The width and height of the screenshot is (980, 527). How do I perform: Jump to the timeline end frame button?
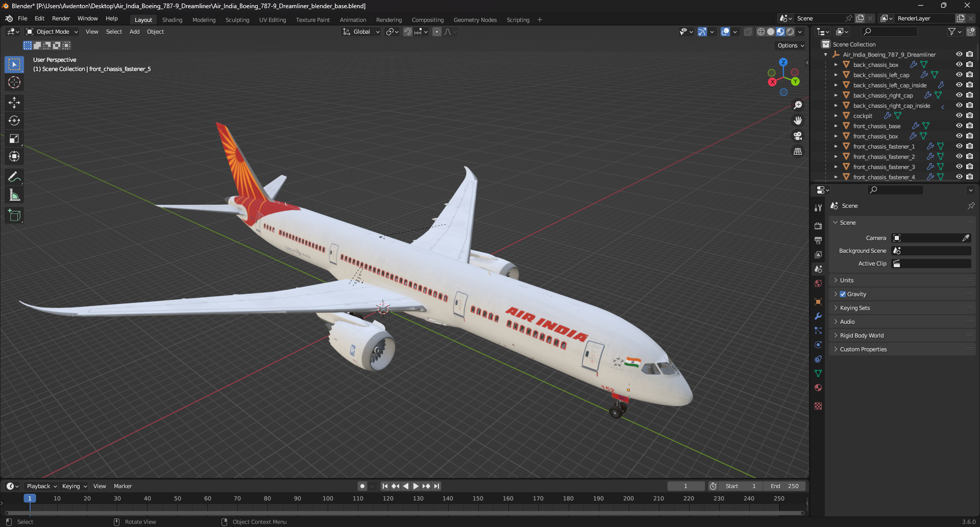(436, 486)
